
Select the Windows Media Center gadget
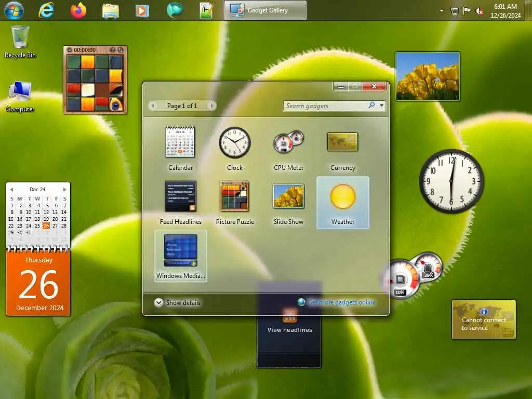click(x=180, y=256)
